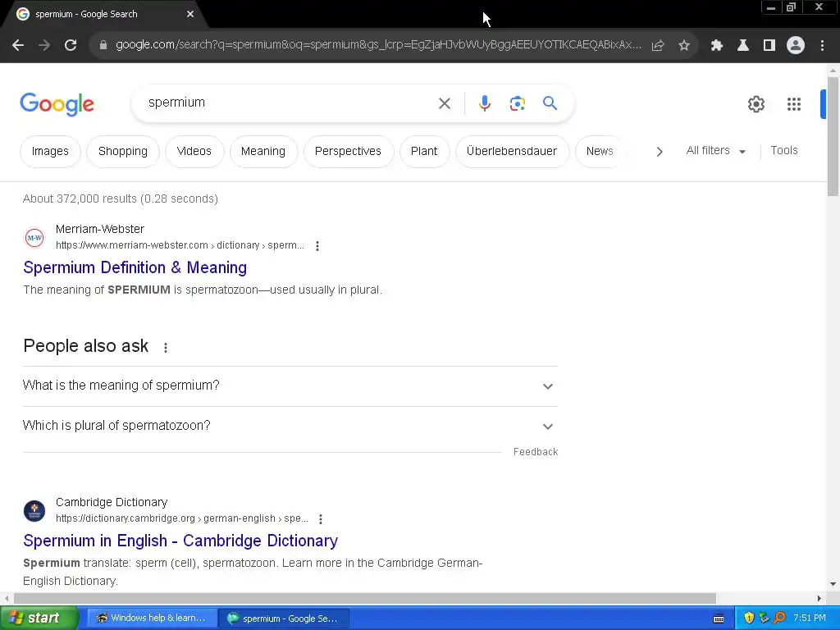The image size is (840, 630).
Task: Show more filter chips with right arrow
Action: pyautogui.click(x=660, y=152)
